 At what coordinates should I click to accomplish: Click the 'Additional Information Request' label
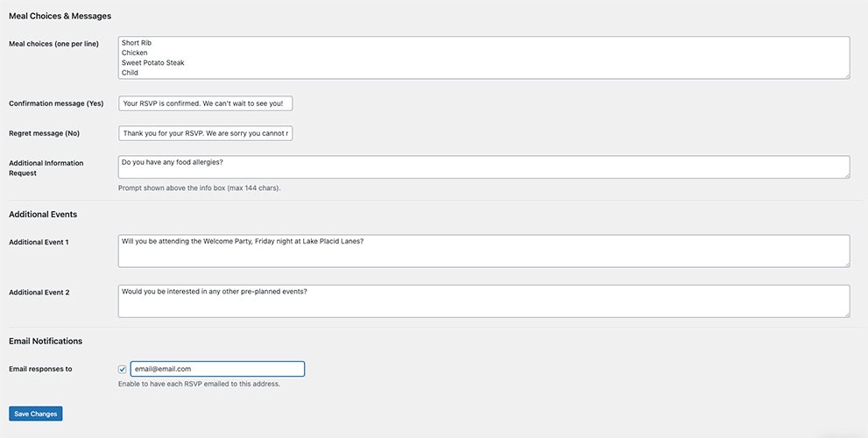pos(46,168)
